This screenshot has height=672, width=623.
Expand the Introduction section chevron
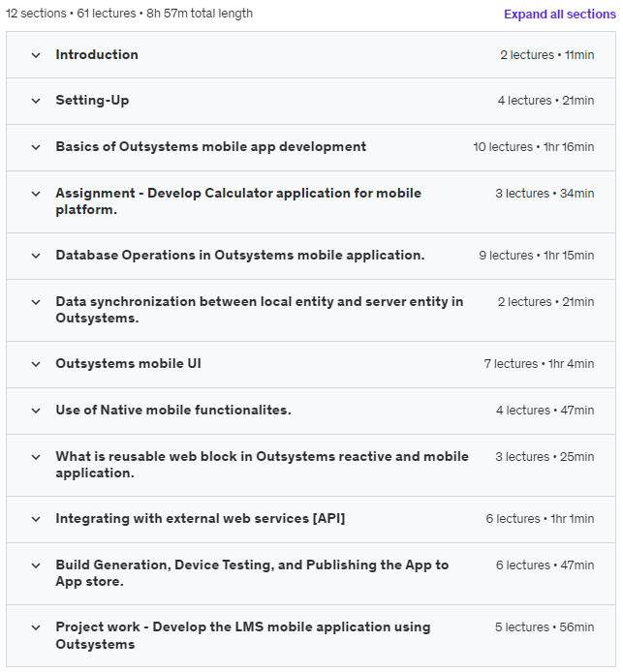(x=36, y=55)
